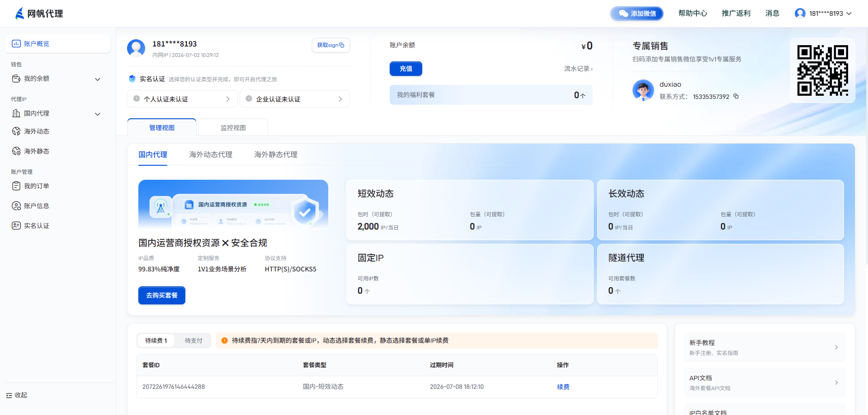The height and width of the screenshot is (415, 868).
Task: Select 账户概览 in the sidebar
Action: click(x=58, y=44)
